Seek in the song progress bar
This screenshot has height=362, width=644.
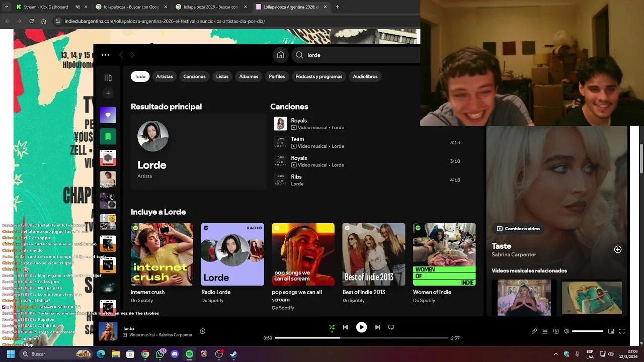tap(361, 338)
